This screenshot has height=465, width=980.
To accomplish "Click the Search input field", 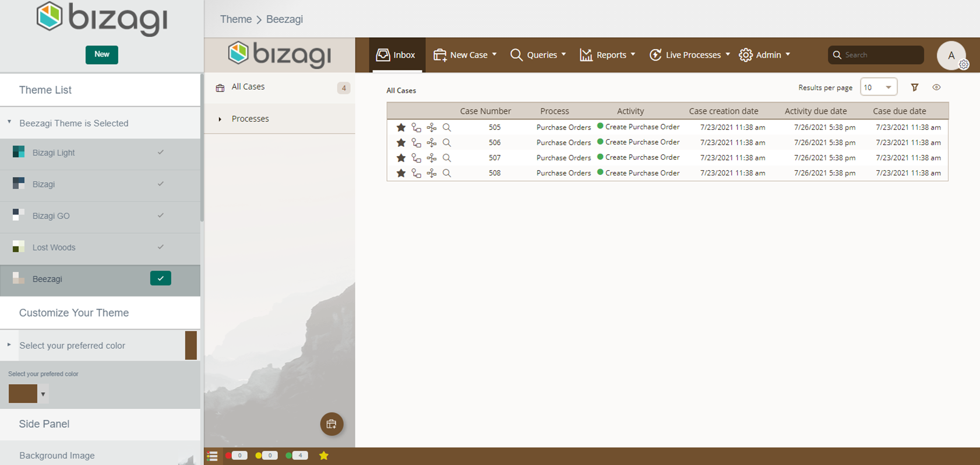I will click(x=876, y=55).
